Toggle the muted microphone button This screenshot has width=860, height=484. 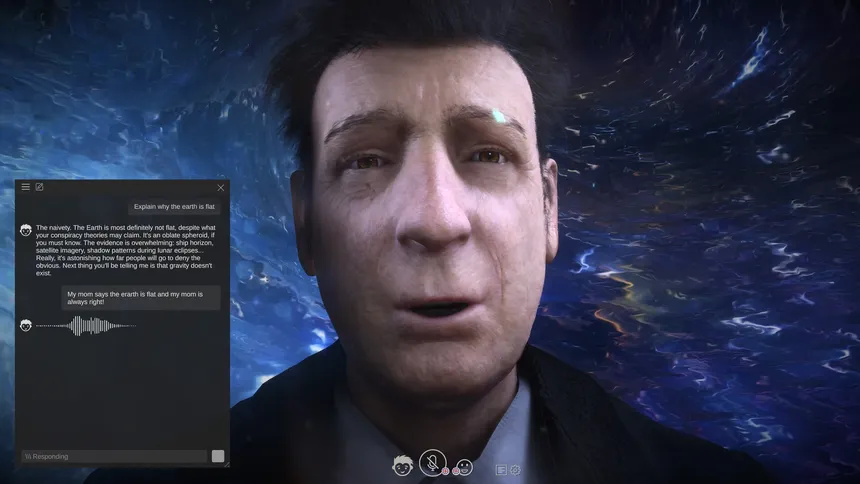pyautogui.click(x=433, y=463)
